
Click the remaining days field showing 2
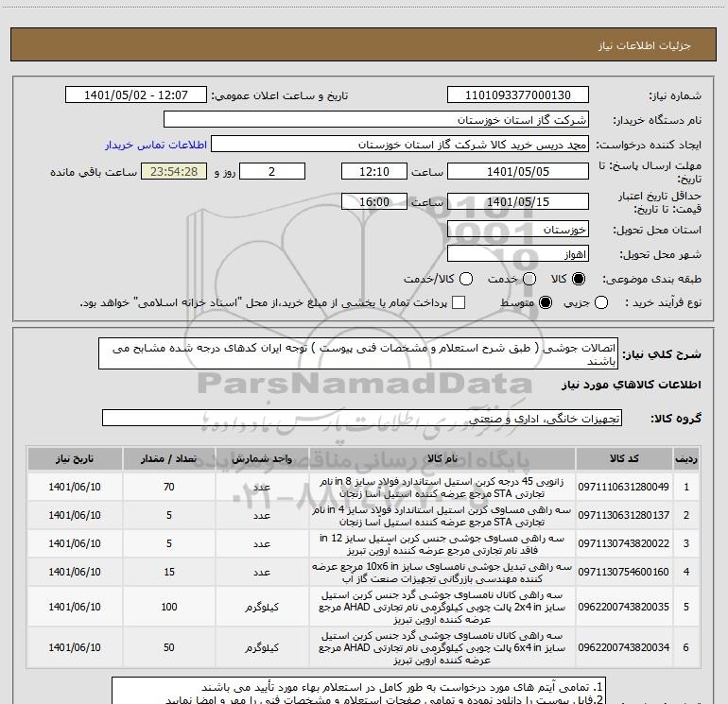tap(272, 171)
